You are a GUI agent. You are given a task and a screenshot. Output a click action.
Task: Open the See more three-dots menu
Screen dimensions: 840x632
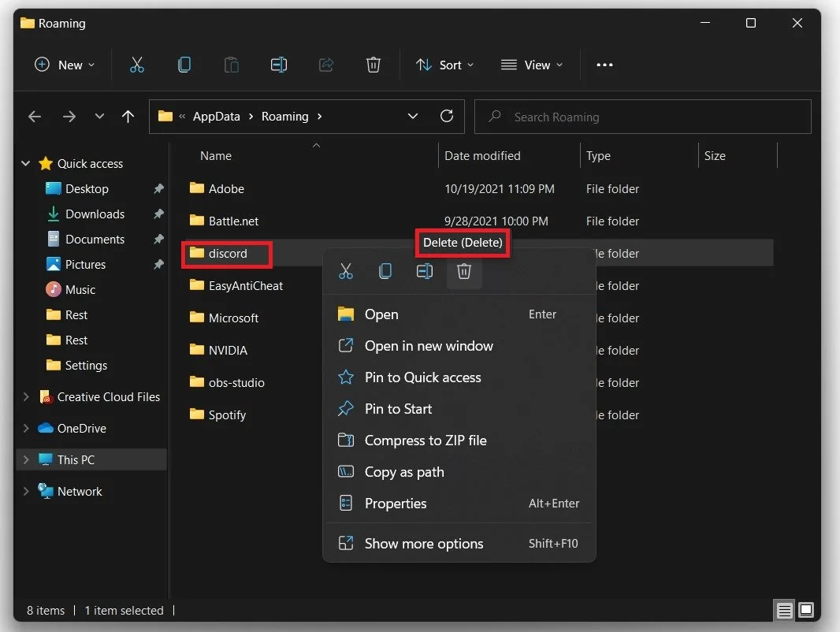pyautogui.click(x=604, y=65)
